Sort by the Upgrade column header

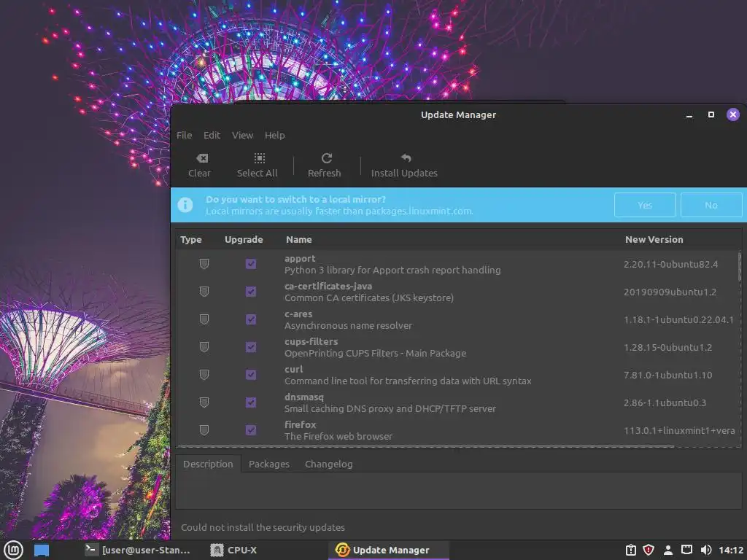point(244,239)
